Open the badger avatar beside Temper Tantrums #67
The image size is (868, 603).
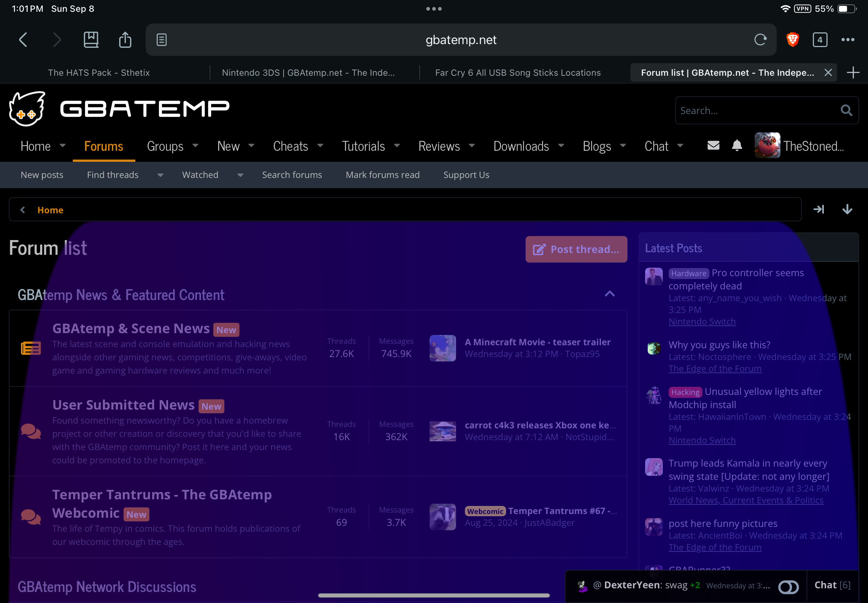pos(443,517)
